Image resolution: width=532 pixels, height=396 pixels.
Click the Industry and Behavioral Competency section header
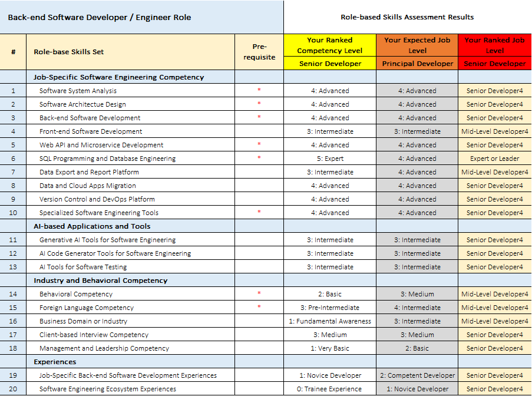pyautogui.click(x=100, y=280)
